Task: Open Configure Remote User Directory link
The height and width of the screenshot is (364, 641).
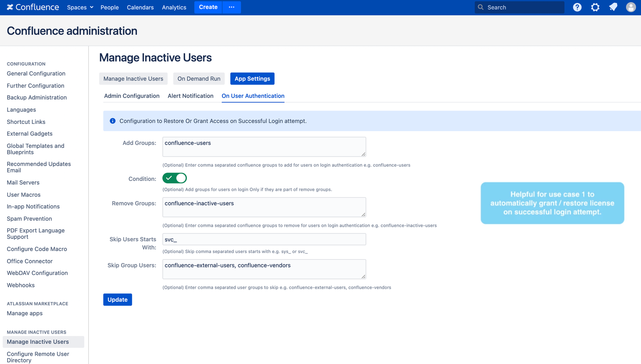Action: point(38,357)
